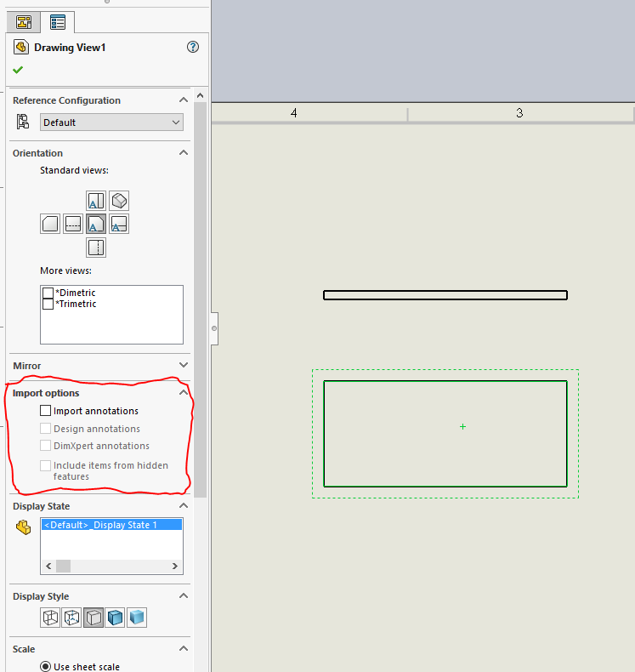The image size is (635, 672).
Task: Open the Drawing View1 help icon
Action: tap(193, 47)
